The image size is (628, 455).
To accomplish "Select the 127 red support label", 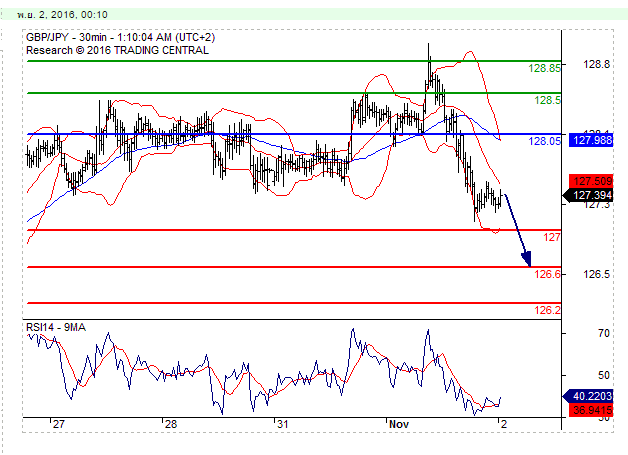I will pos(551,237).
